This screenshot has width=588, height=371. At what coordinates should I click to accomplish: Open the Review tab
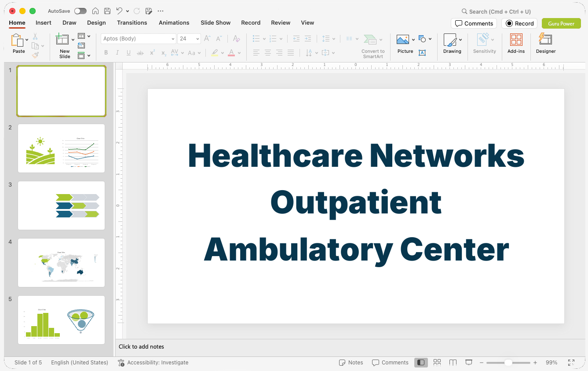coord(281,23)
